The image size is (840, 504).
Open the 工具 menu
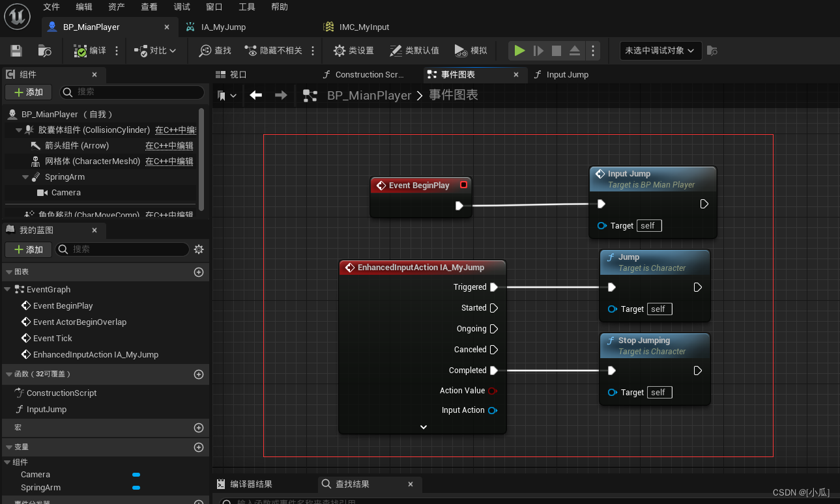click(x=247, y=7)
